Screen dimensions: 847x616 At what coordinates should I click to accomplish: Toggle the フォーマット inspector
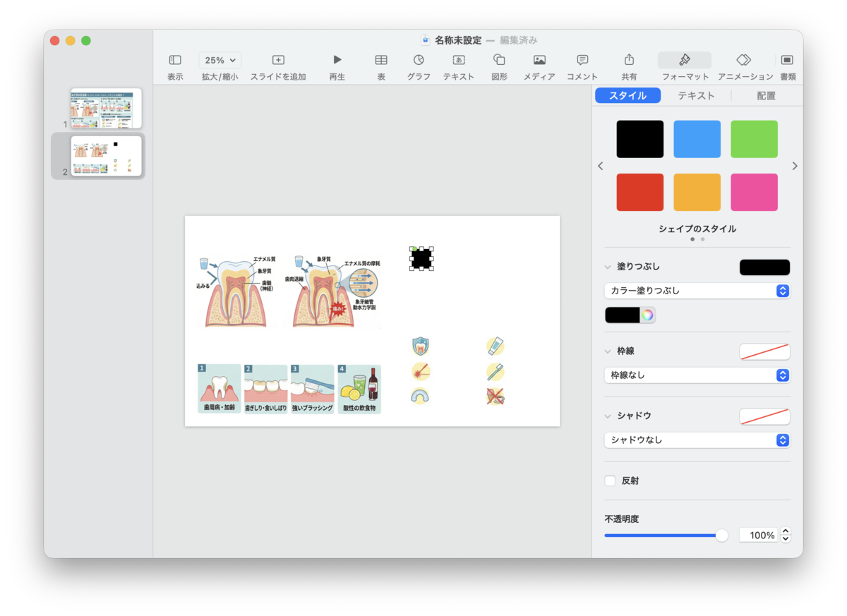685,61
